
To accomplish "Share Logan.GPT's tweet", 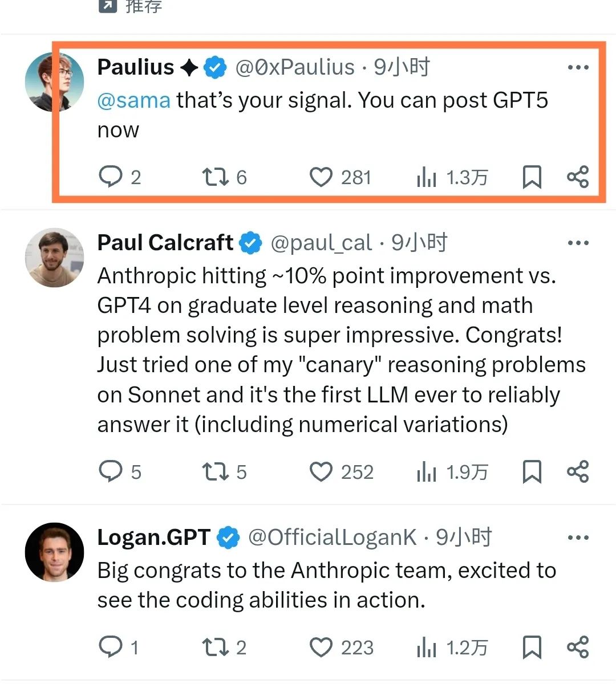I will [578, 647].
